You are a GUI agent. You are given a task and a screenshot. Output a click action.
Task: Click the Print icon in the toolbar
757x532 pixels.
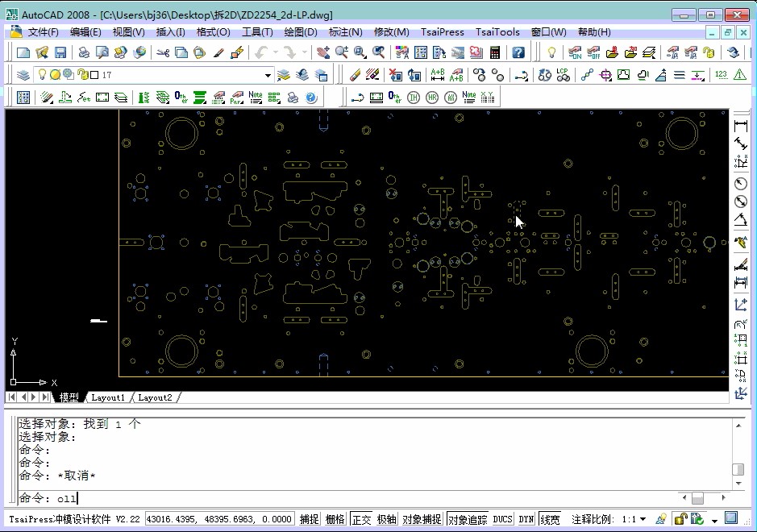(x=83, y=52)
